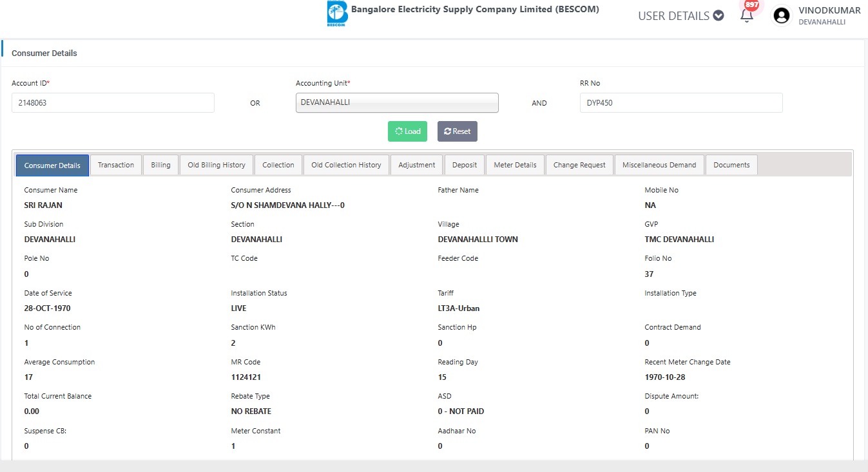Open the Accounting Unit dropdown
Screen dimensions: 868x472
pyautogui.click(x=397, y=102)
